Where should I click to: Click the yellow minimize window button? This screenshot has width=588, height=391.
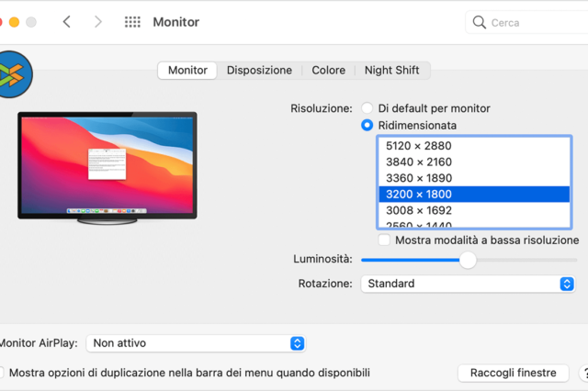pyautogui.click(x=13, y=22)
